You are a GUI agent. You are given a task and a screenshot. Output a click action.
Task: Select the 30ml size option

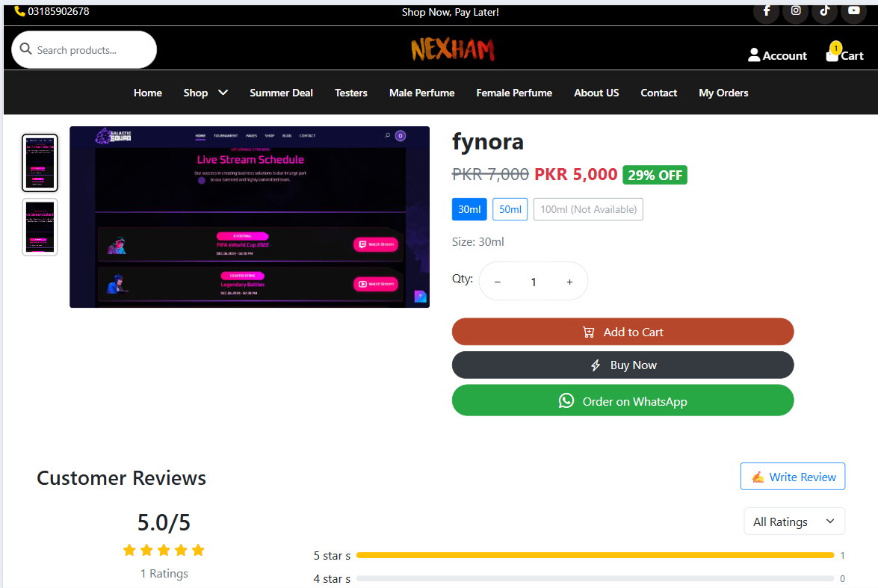(469, 209)
